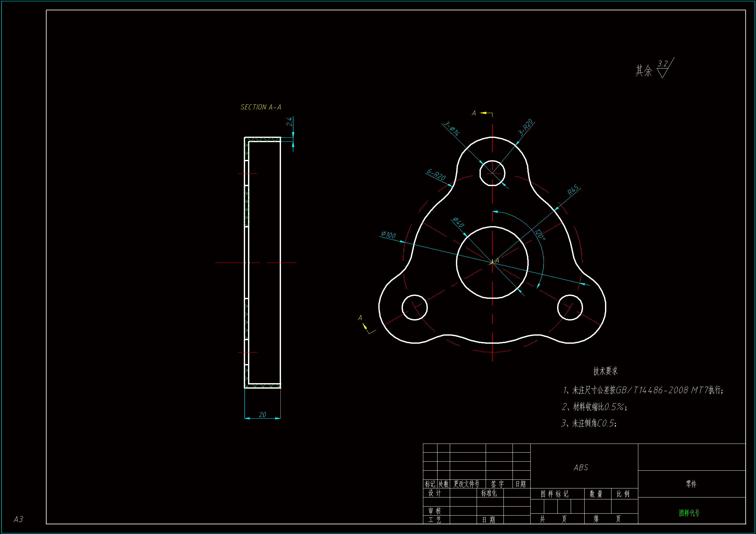Select the 20 width dimension text
756x534 pixels.
click(263, 414)
